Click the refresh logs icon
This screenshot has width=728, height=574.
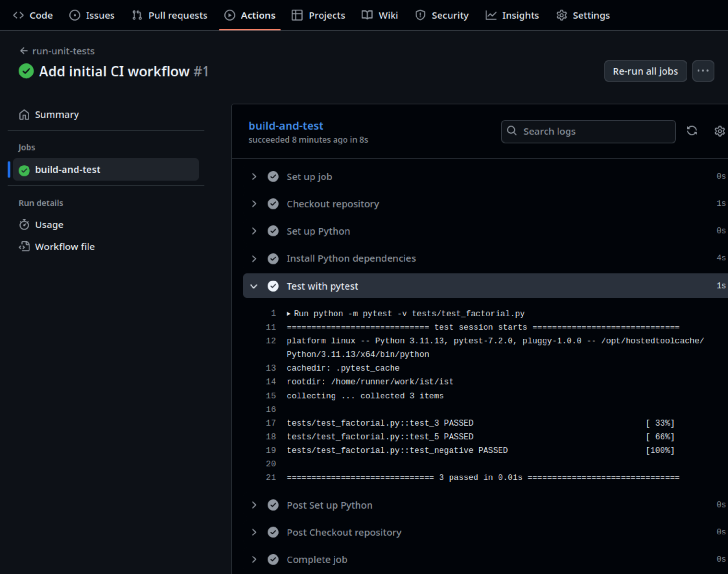pos(692,131)
